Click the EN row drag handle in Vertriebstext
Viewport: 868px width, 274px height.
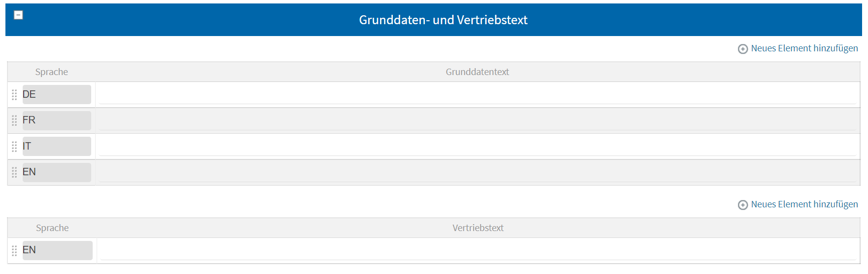click(x=14, y=250)
